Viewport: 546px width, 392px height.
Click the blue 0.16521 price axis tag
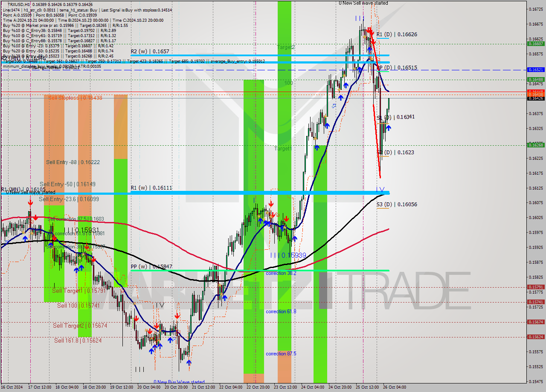[x=536, y=69]
